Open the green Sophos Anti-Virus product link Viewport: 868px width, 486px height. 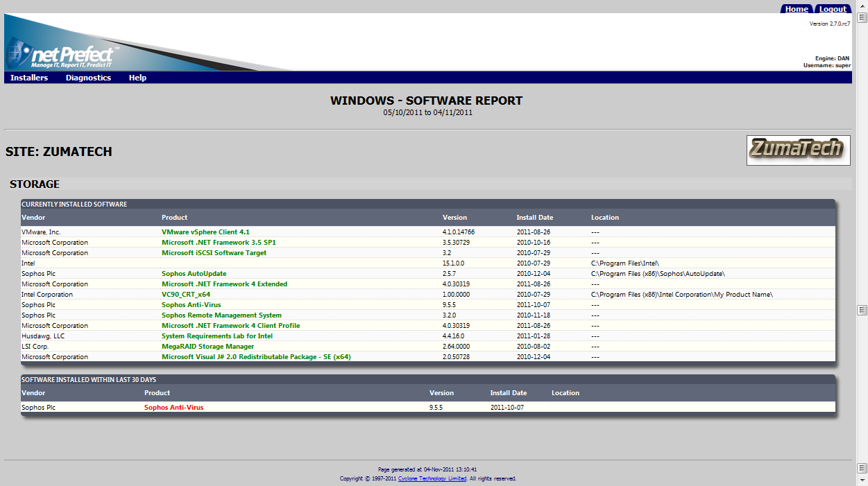point(193,305)
